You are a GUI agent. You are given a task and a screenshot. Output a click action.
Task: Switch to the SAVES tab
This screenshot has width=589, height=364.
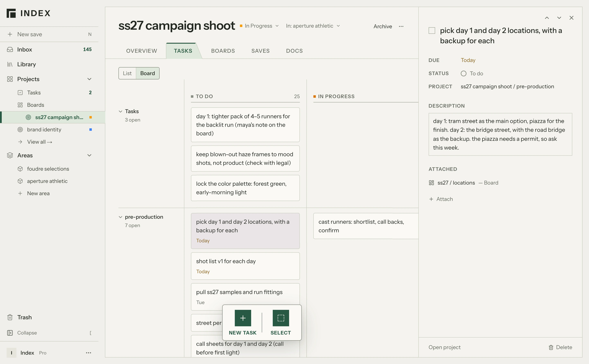click(x=260, y=51)
